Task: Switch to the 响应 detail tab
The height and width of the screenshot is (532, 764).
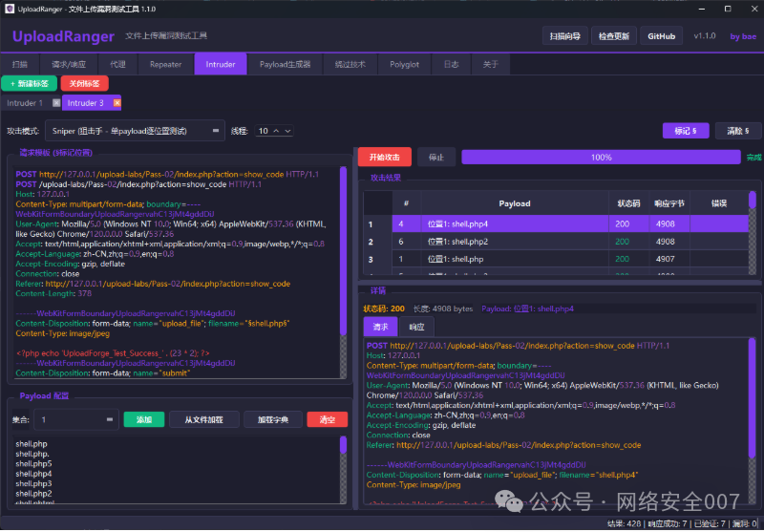Action: click(416, 327)
